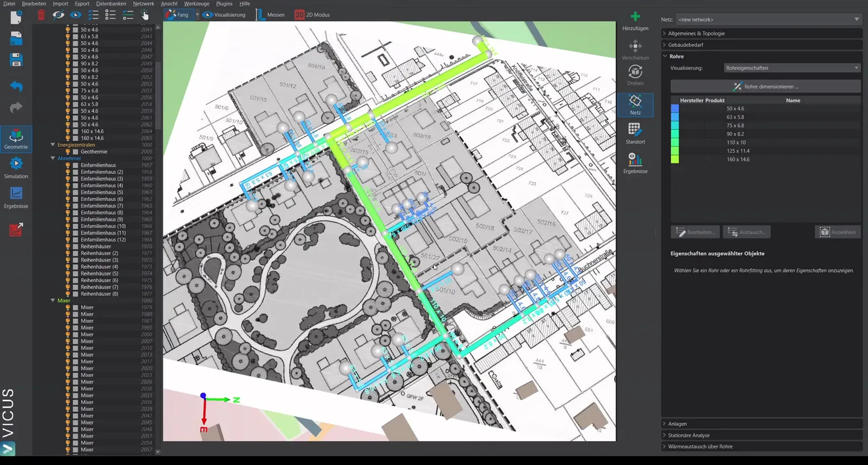Collapse the Energiezentralen tree group

point(53,145)
